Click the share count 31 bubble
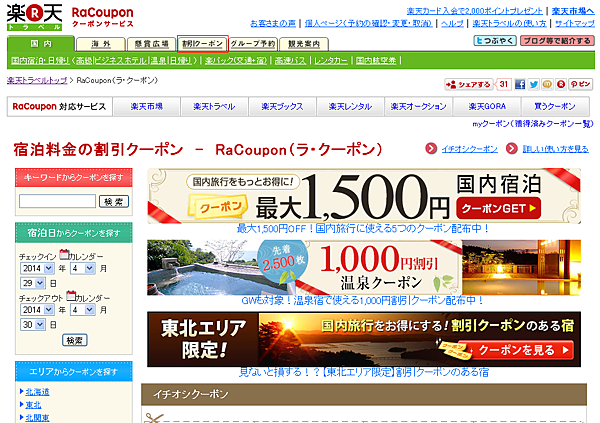This screenshot has height=423, width=600. pos(504,84)
